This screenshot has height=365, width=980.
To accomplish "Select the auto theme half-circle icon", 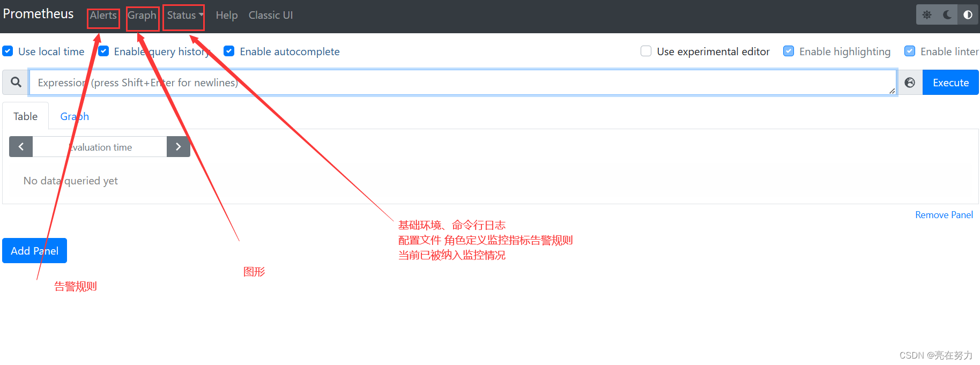I will click(968, 15).
